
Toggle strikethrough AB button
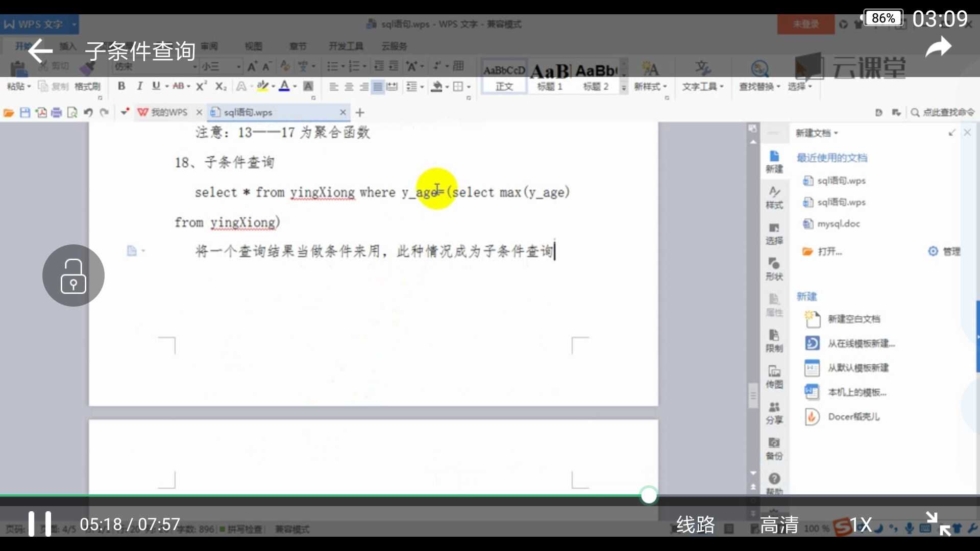coord(178,86)
